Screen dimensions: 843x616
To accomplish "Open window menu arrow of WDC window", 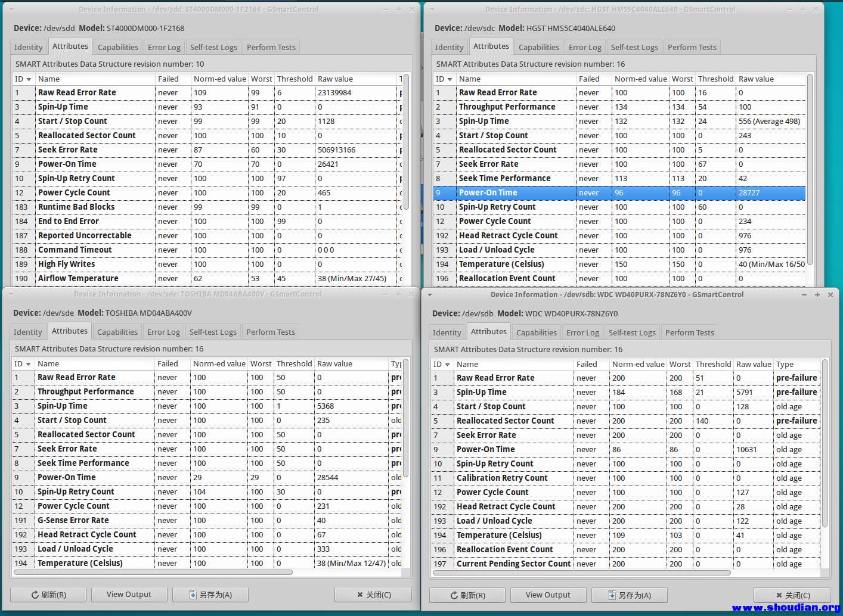I will click(x=429, y=294).
